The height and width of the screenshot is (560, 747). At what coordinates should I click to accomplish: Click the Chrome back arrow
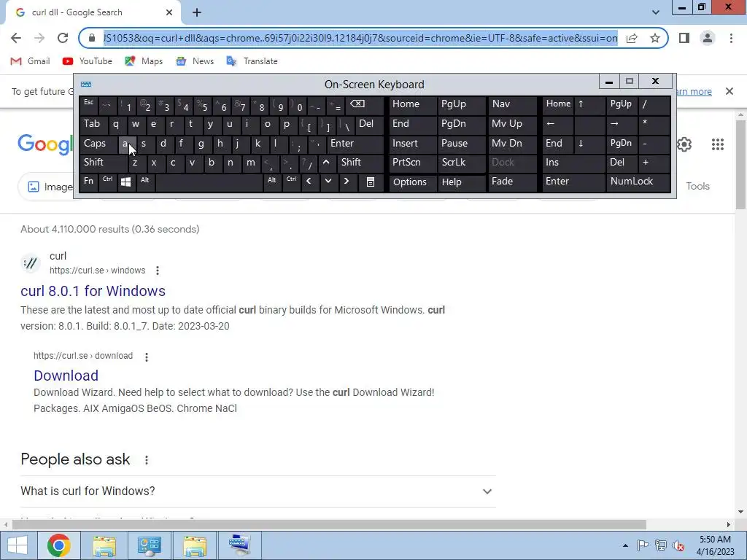[x=16, y=38]
